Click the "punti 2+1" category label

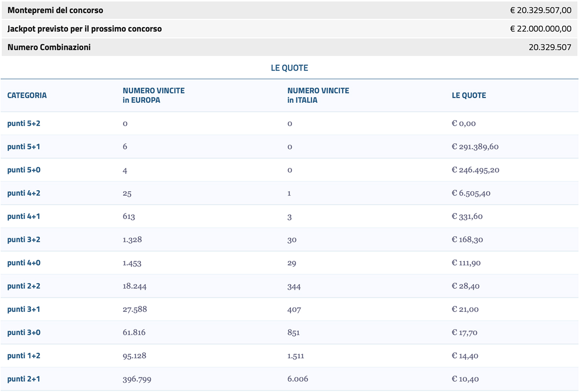(x=24, y=379)
